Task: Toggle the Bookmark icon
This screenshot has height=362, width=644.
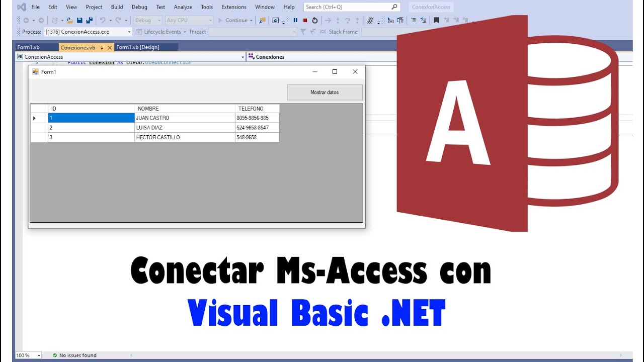Action: click(436, 20)
